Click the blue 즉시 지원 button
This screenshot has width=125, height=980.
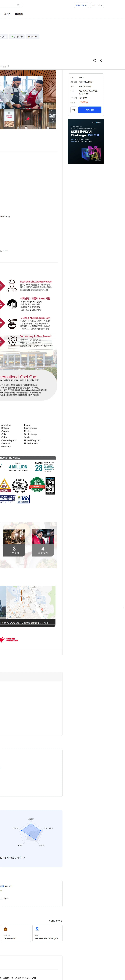click(x=90, y=110)
